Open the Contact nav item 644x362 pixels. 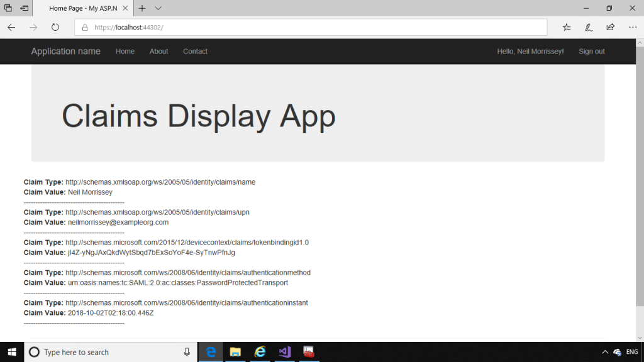tap(195, 52)
